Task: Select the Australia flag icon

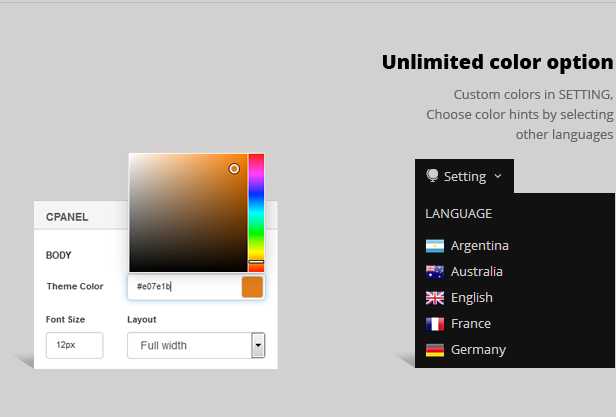Action: 435,272
